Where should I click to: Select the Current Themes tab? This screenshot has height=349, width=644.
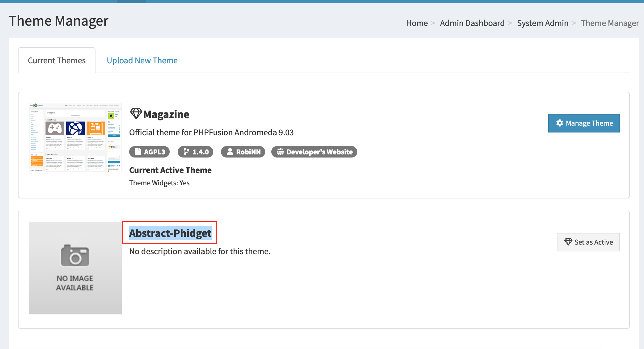coord(57,61)
